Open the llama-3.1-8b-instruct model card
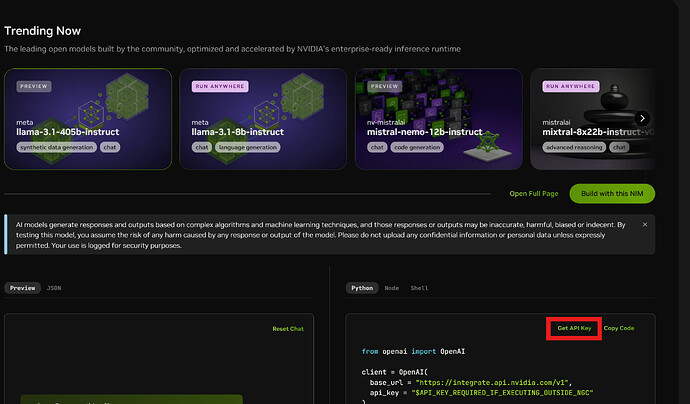Image resolution: width=690 pixels, height=404 pixels. click(x=263, y=119)
